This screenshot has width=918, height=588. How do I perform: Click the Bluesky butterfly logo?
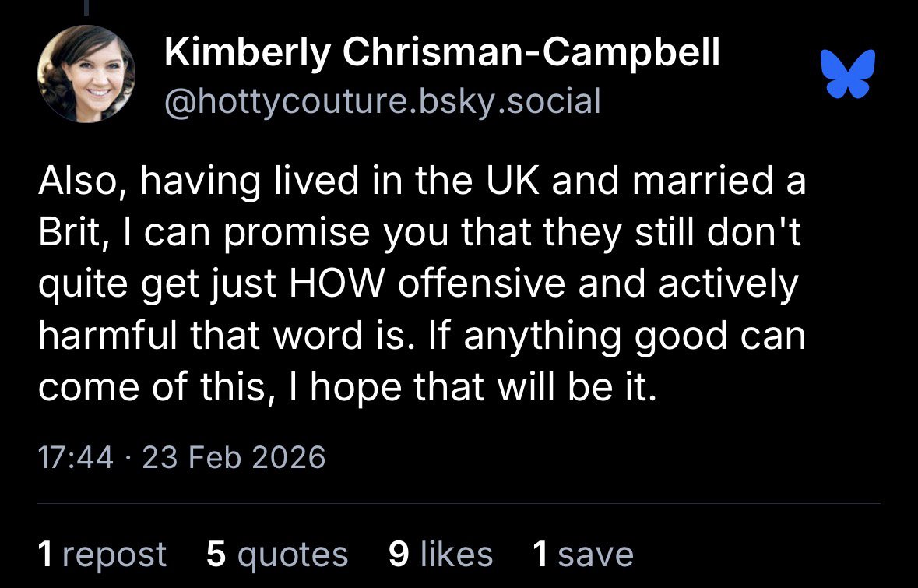tap(848, 74)
